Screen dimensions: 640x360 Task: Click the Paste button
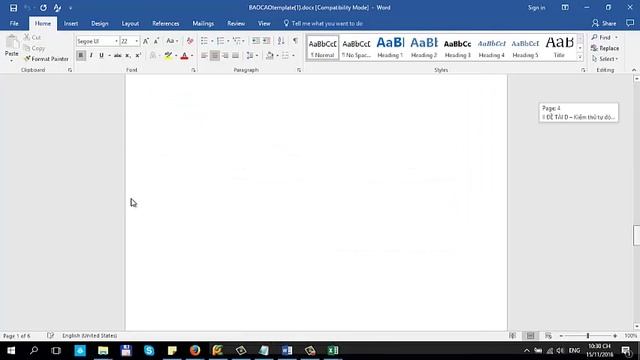(12, 49)
